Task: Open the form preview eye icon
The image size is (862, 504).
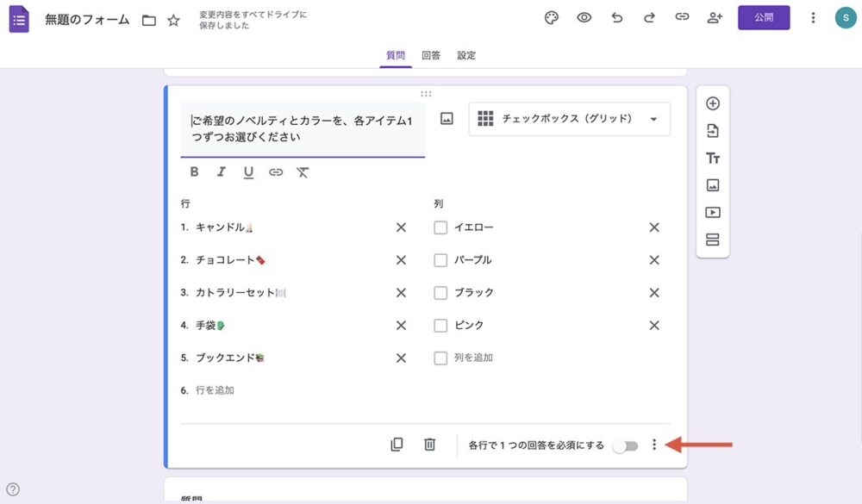Action: [584, 16]
